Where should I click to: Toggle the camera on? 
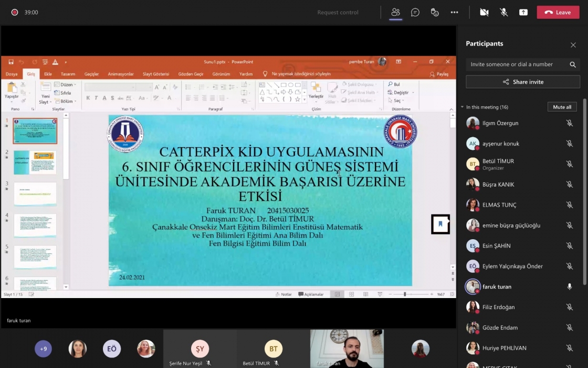[484, 13]
